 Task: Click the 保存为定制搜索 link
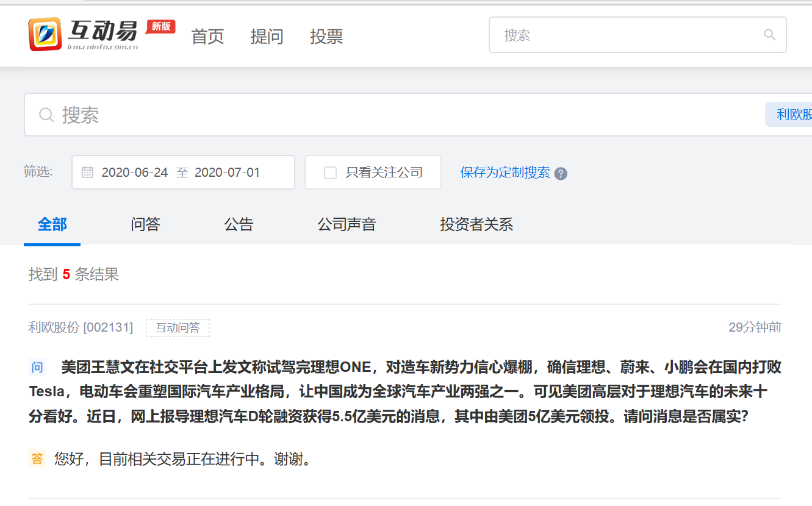point(505,173)
